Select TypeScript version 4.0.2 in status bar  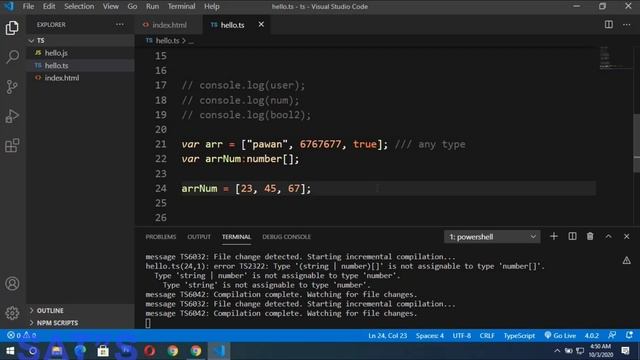(591, 336)
